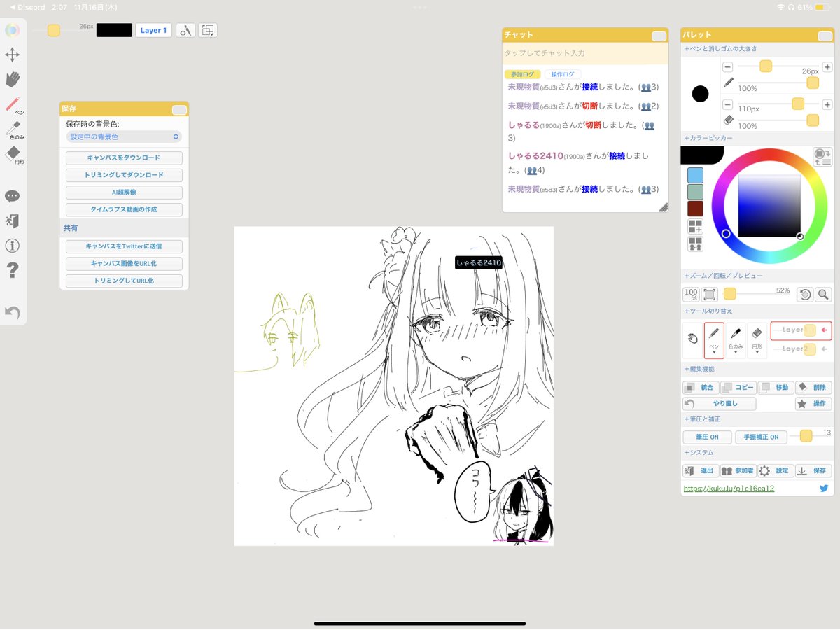This screenshot has height=630, width=840.
Task: Open the ペン type dropdown in the palette tool switcher
Action: tap(714, 341)
